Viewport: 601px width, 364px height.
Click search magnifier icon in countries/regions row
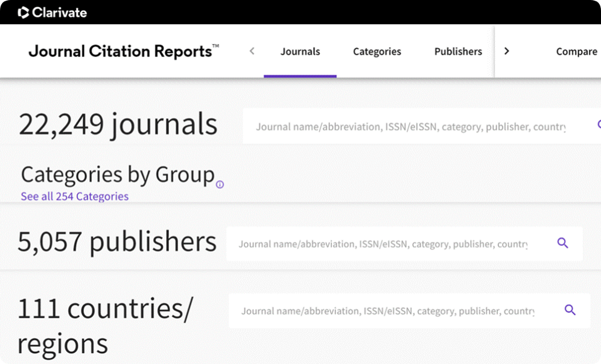(x=570, y=310)
